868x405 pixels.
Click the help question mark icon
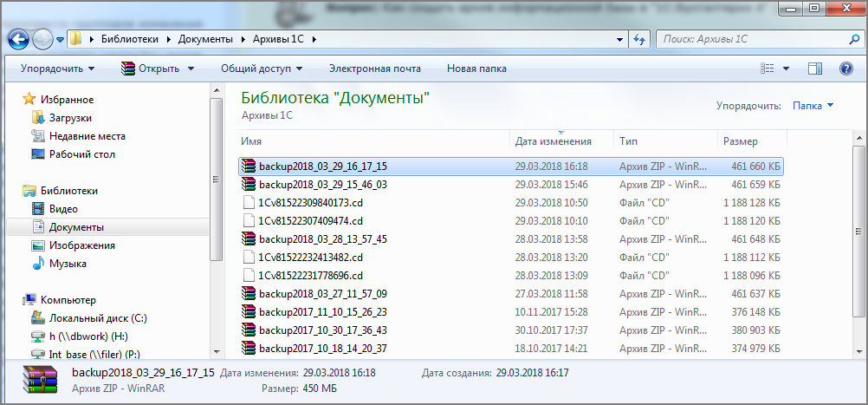[845, 69]
